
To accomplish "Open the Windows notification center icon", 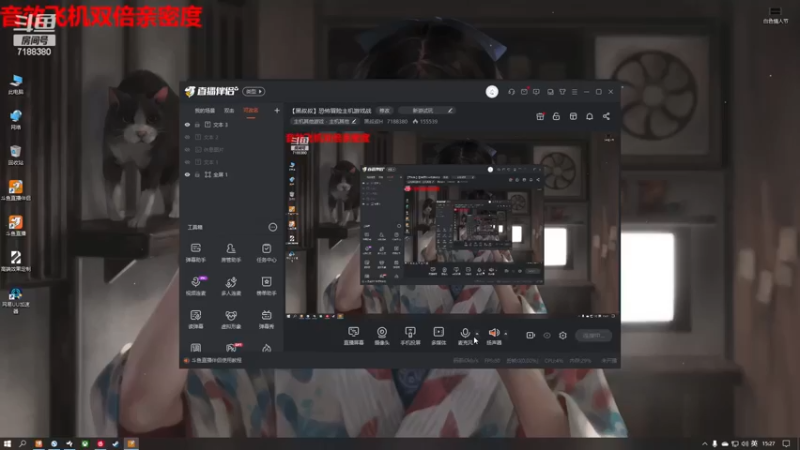I will tap(786, 444).
